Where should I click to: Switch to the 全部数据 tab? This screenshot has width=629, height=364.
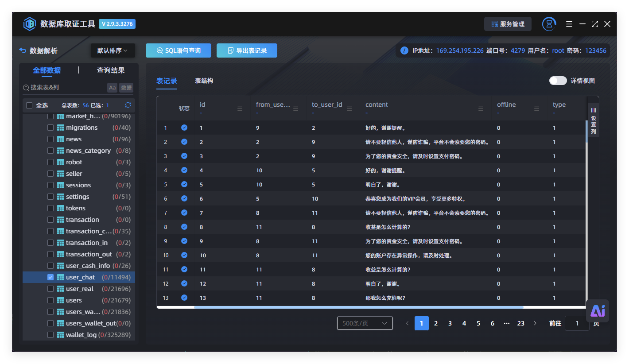[x=47, y=70]
